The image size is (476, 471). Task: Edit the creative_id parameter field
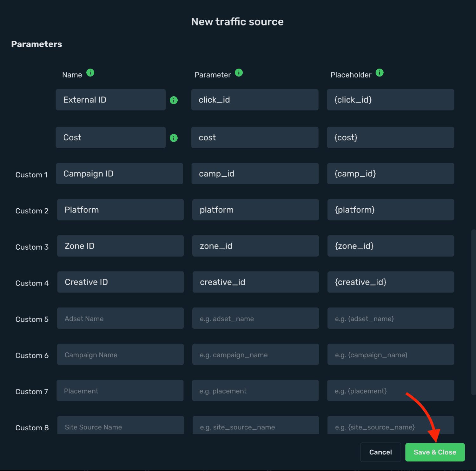click(256, 282)
